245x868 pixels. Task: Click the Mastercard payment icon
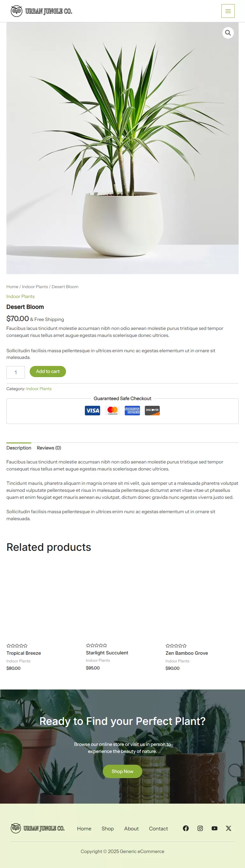point(112,411)
